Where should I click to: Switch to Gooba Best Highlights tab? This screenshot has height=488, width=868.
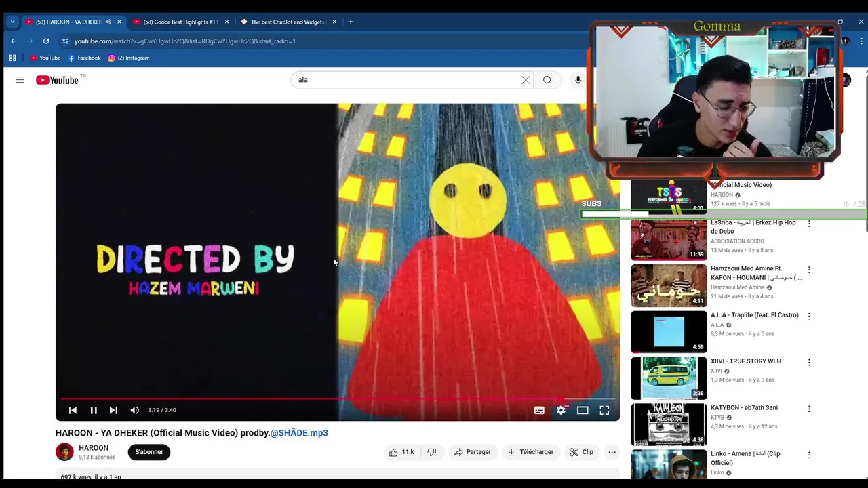coord(180,22)
